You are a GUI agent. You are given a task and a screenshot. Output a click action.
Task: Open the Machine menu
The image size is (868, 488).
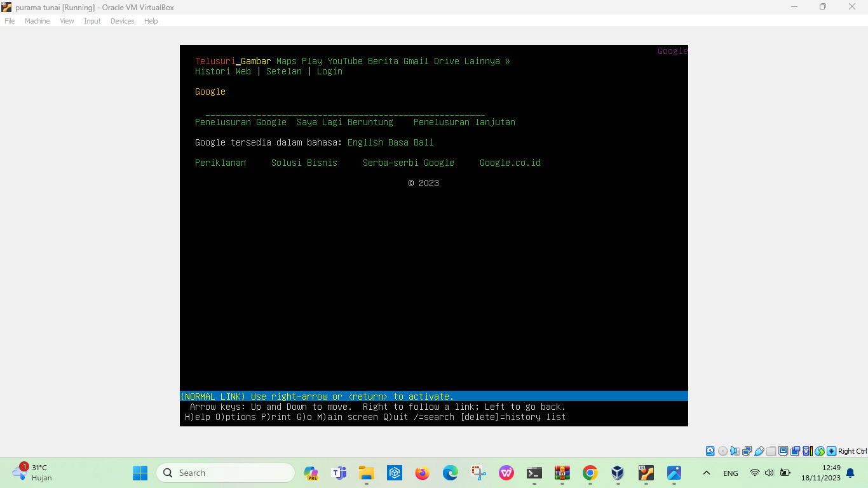(x=37, y=21)
